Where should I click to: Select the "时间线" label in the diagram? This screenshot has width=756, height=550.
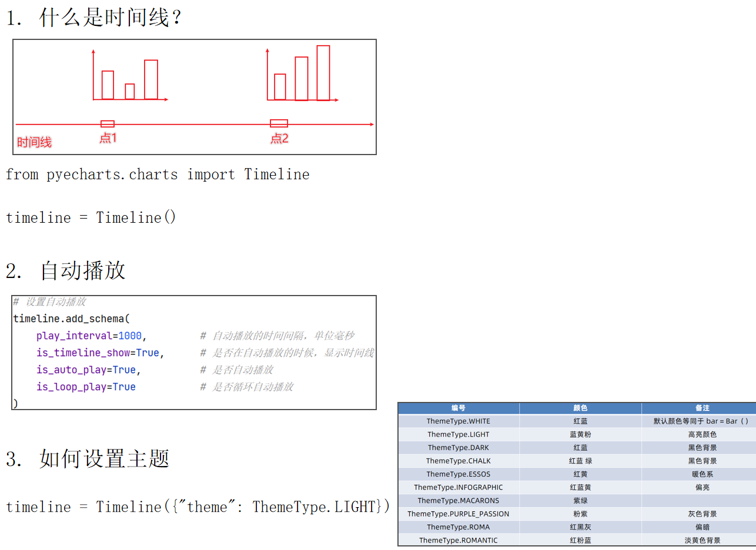[34, 142]
